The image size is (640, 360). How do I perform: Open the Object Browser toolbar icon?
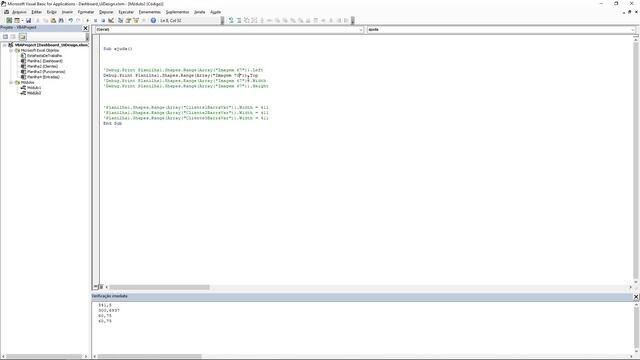click(x=136, y=20)
